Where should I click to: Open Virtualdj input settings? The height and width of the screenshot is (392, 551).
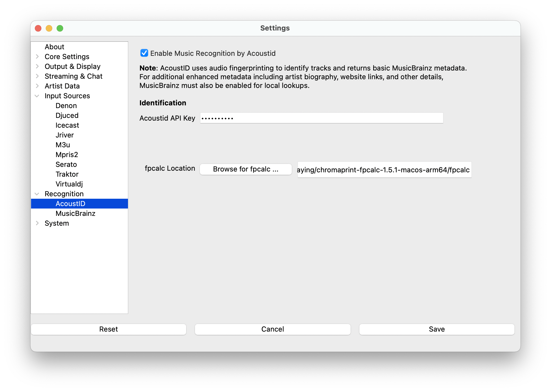click(69, 184)
